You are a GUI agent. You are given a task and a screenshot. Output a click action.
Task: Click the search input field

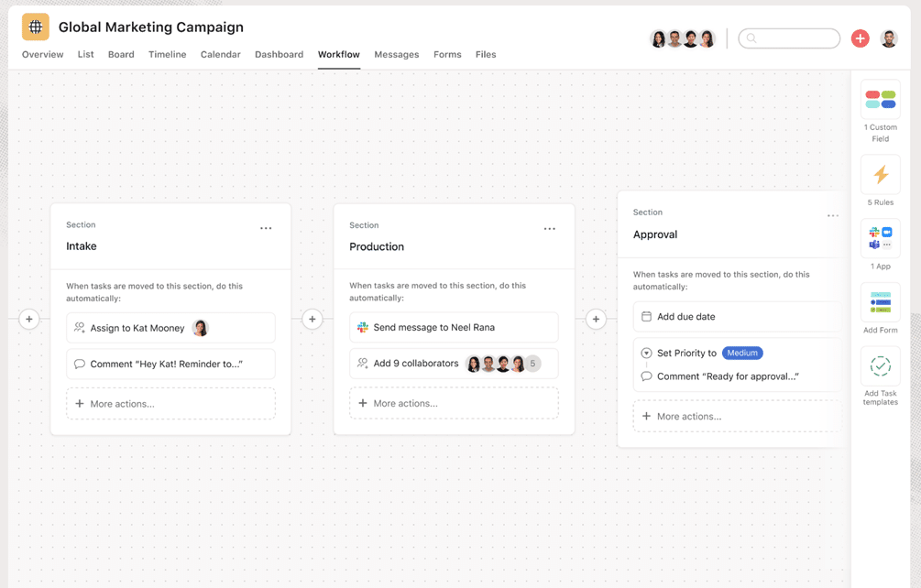[789, 38]
